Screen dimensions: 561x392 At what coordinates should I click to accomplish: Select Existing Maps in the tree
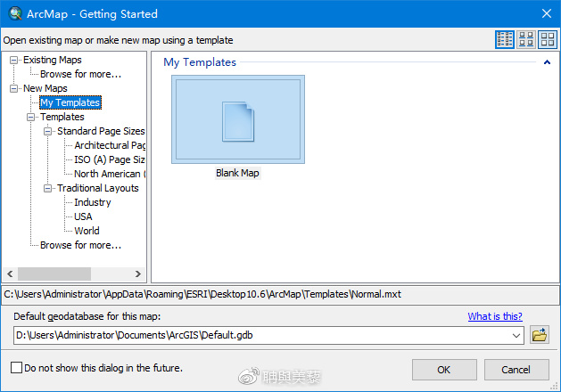[53, 60]
